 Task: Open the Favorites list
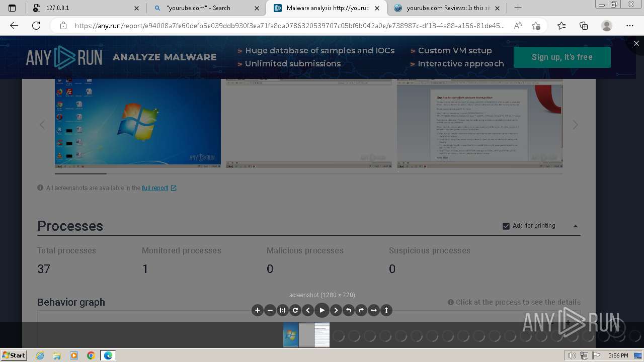click(x=561, y=26)
